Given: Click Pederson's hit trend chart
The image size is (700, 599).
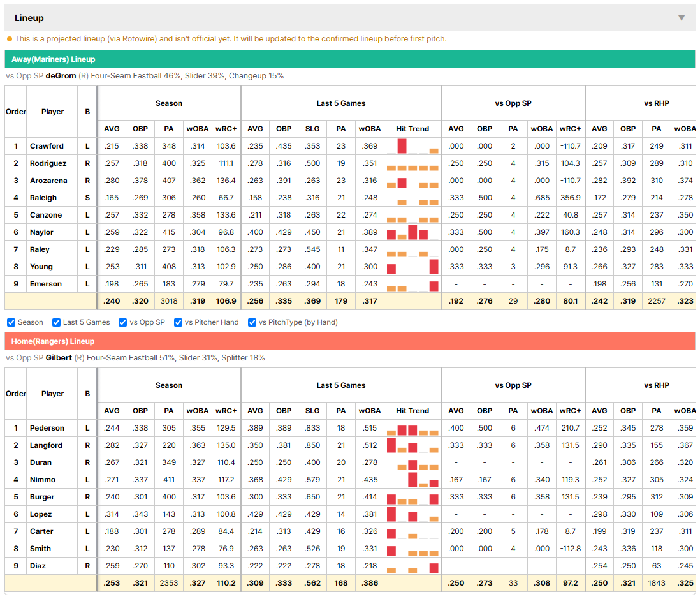Looking at the screenshot, I should [x=412, y=428].
